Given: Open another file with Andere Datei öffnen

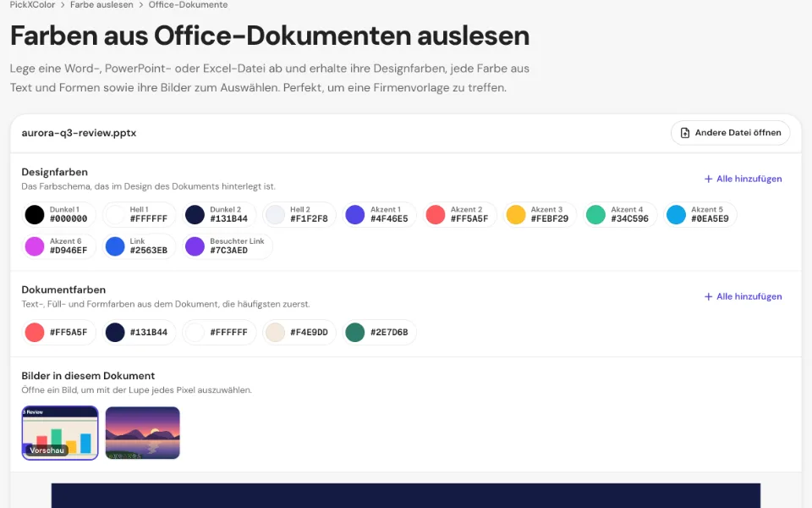Looking at the screenshot, I should [x=730, y=133].
